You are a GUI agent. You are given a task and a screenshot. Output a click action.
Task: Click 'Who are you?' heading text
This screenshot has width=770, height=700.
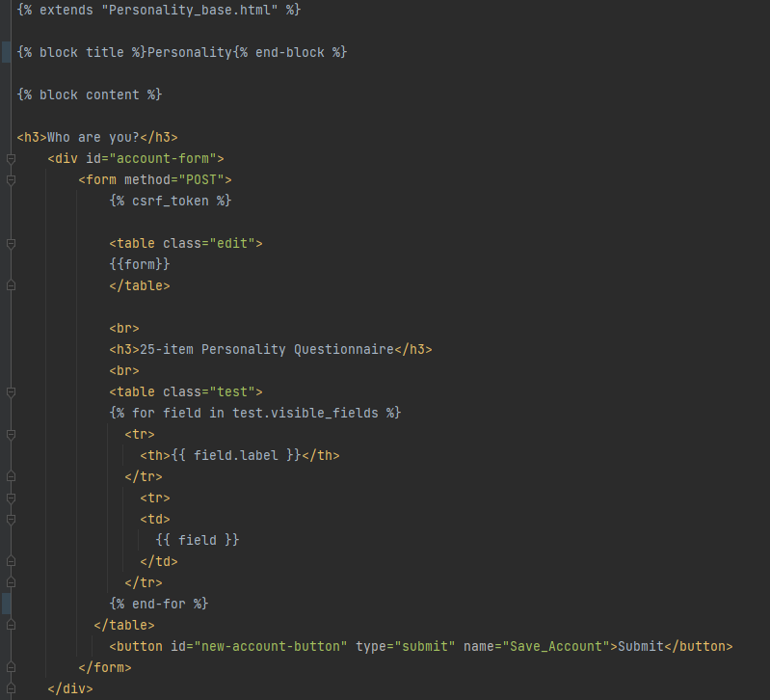coord(93,137)
